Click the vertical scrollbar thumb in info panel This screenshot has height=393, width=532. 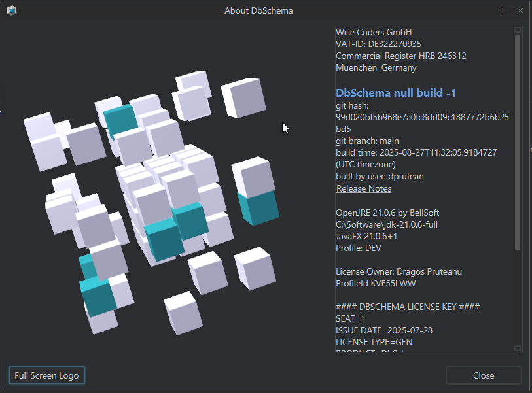pyautogui.click(x=518, y=143)
